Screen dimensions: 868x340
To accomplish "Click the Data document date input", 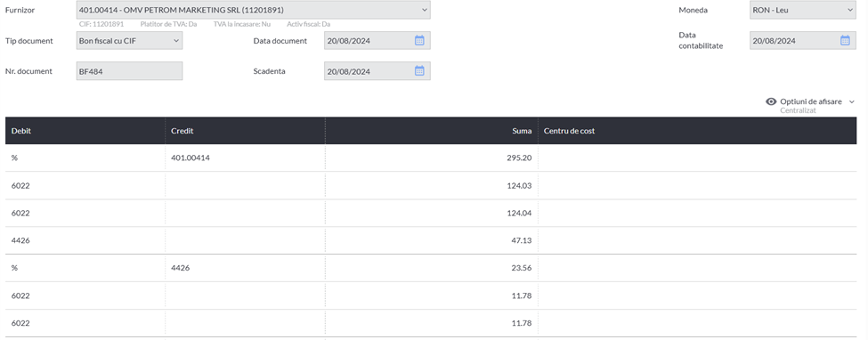I will coord(377,40).
